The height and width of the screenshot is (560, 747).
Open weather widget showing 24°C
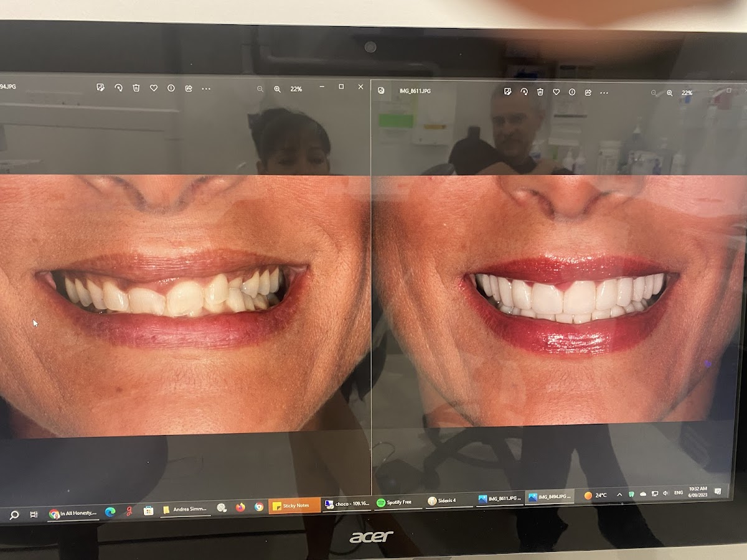[x=596, y=495]
